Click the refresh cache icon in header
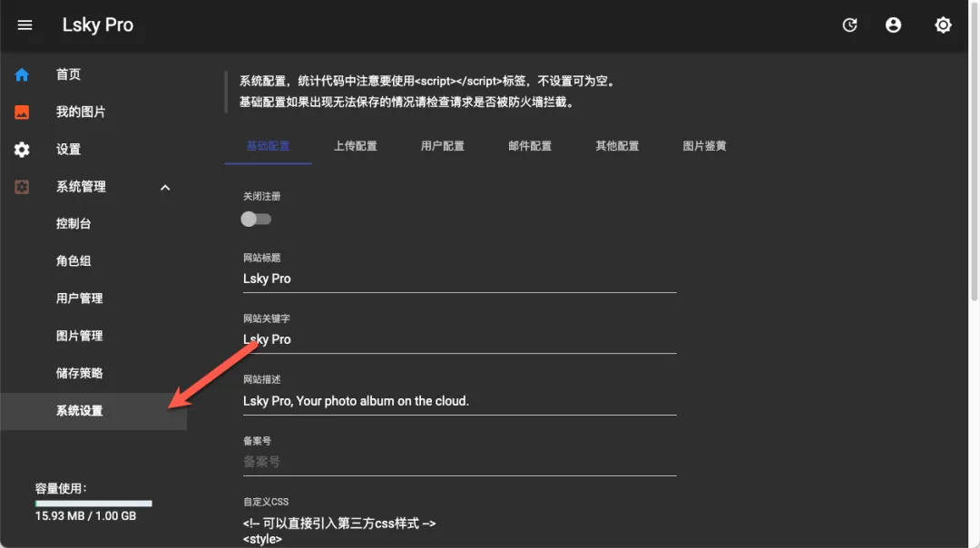980x548 pixels. coord(849,25)
